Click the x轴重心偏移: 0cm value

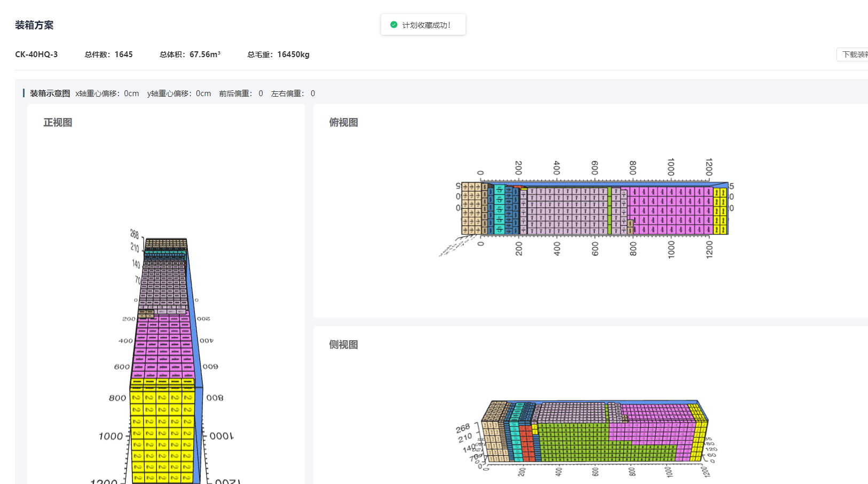107,93
